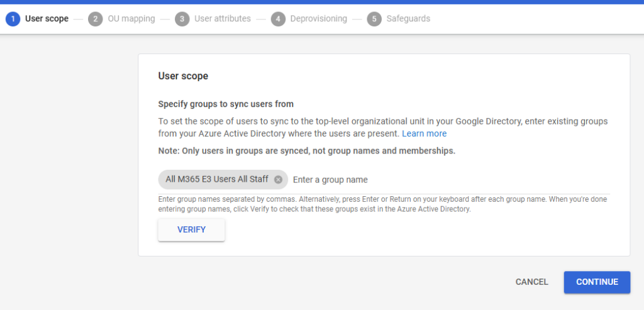Click the step 2 number circle

click(x=96, y=19)
